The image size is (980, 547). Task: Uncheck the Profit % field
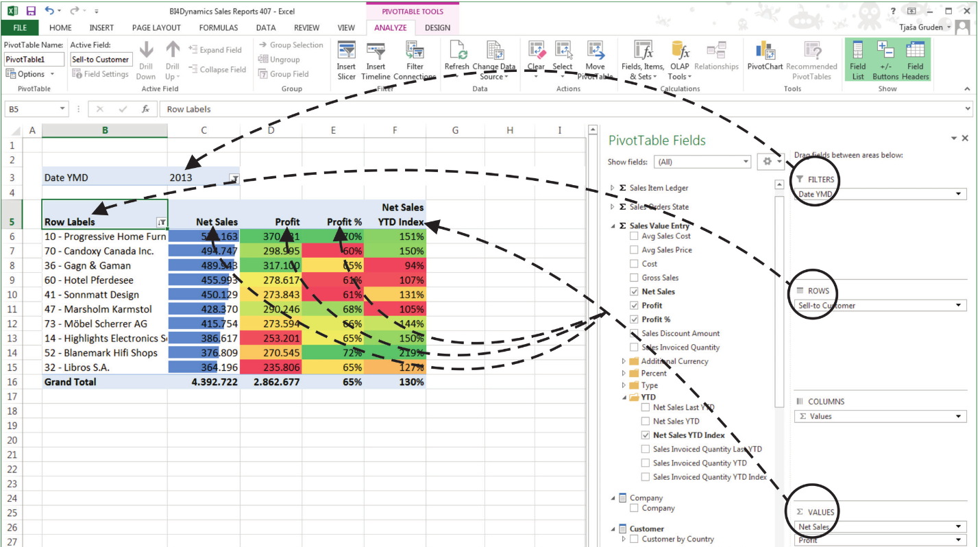[x=634, y=319]
